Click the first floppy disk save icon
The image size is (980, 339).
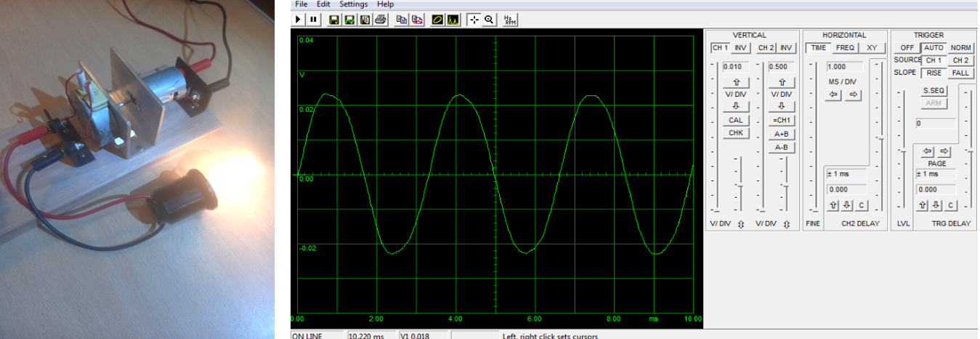(334, 20)
